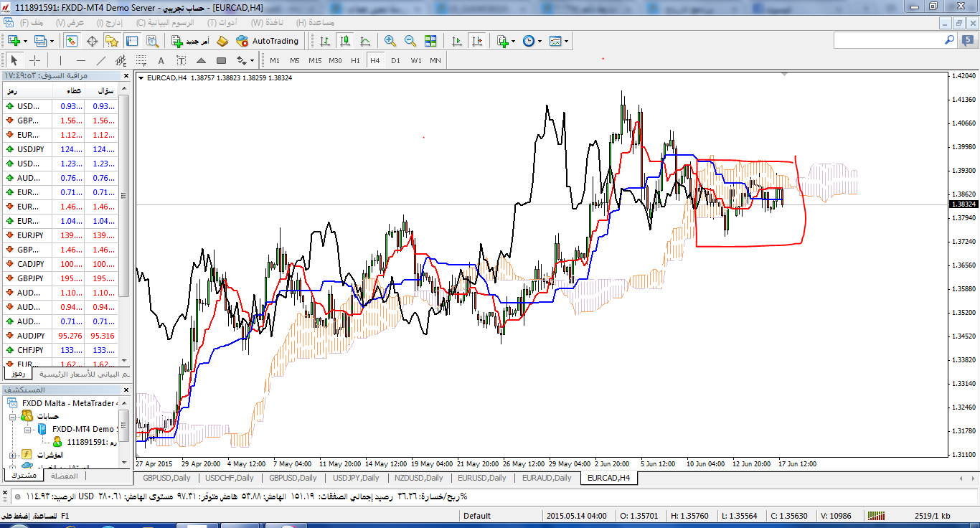Switch to the EURUSD,Daily chart tab
Viewport: 980px width, 528px height.
[482, 478]
